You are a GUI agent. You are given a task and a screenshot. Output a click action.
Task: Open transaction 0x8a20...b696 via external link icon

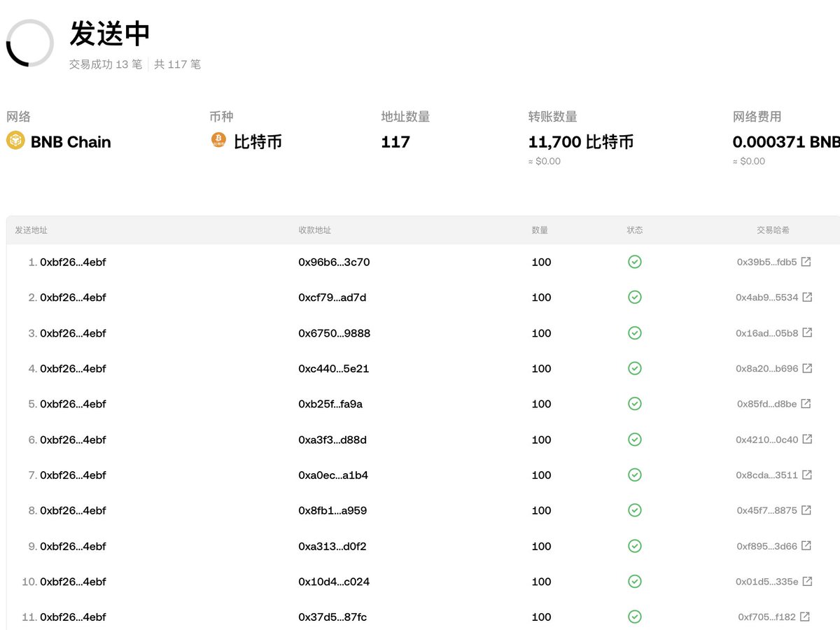point(808,368)
